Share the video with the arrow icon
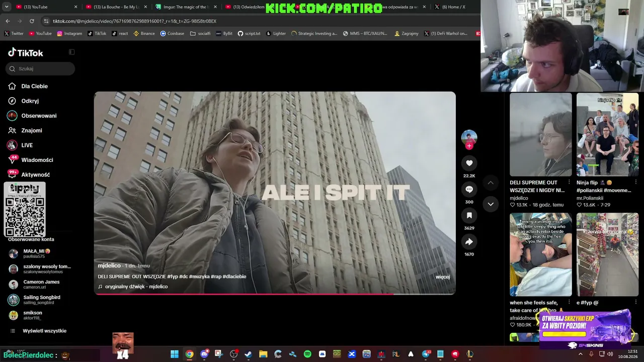The height and width of the screenshot is (362, 644). [469, 242]
